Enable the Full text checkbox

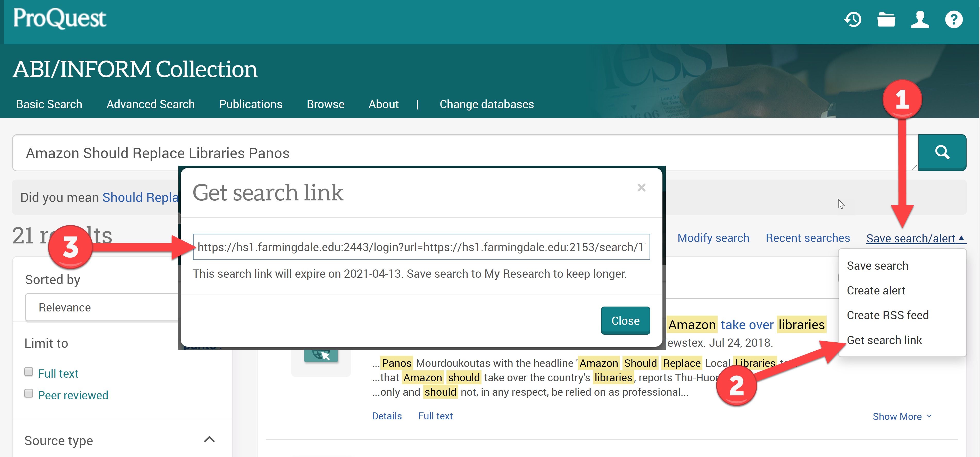tap(29, 371)
